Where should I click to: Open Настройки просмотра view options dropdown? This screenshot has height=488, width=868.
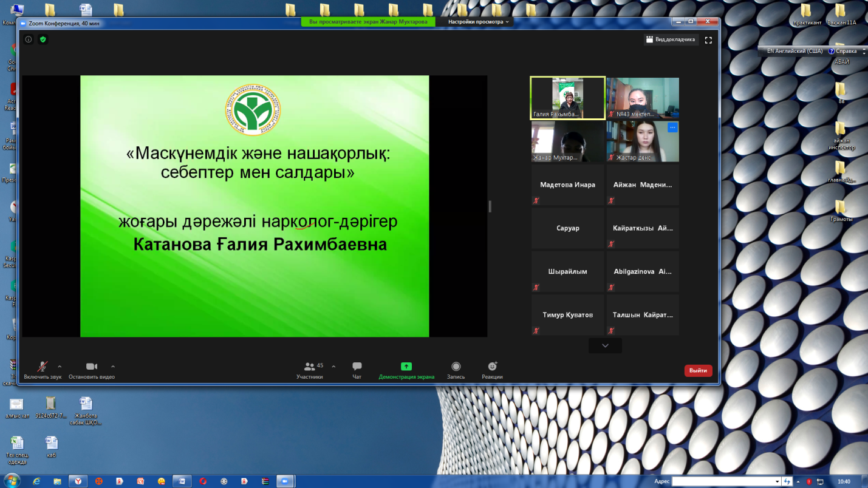[479, 22]
